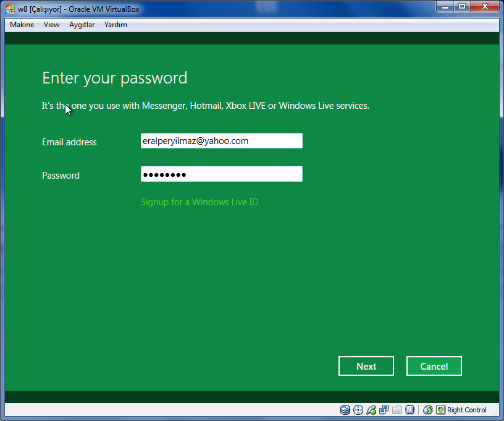The width and height of the screenshot is (504, 421).
Task: Click the shared folders status icon
Action: tap(397, 410)
